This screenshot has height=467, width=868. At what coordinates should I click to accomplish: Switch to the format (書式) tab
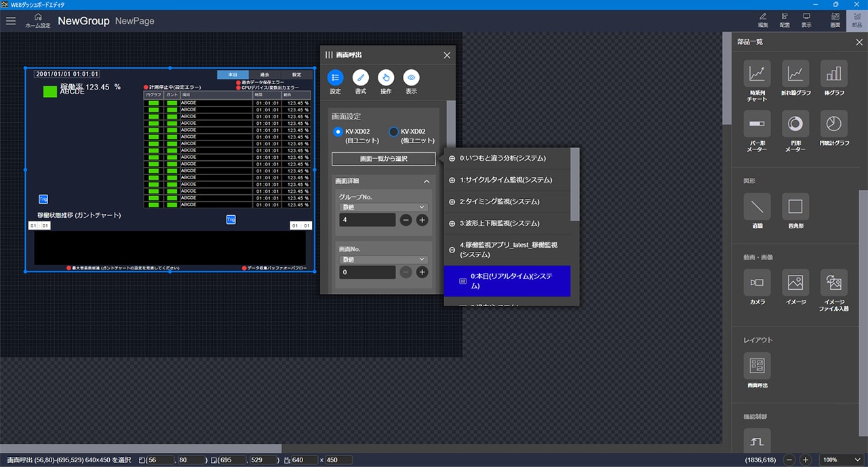pyautogui.click(x=361, y=78)
